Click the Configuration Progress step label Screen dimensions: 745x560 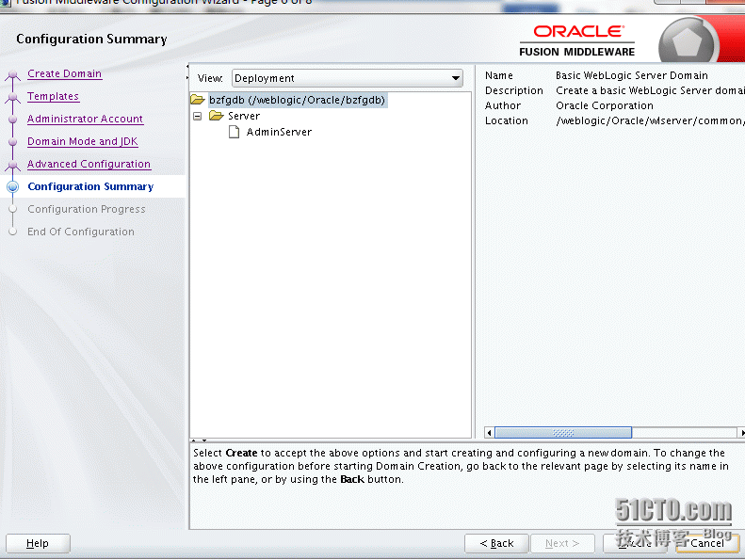(87, 210)
